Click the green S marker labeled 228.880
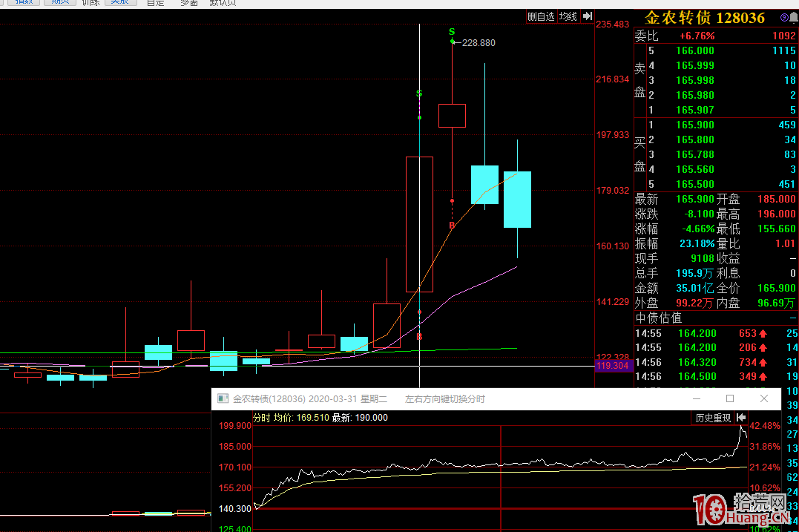Image resolution: width=799 pixels, height=532 pixels. tap(452, 32)
